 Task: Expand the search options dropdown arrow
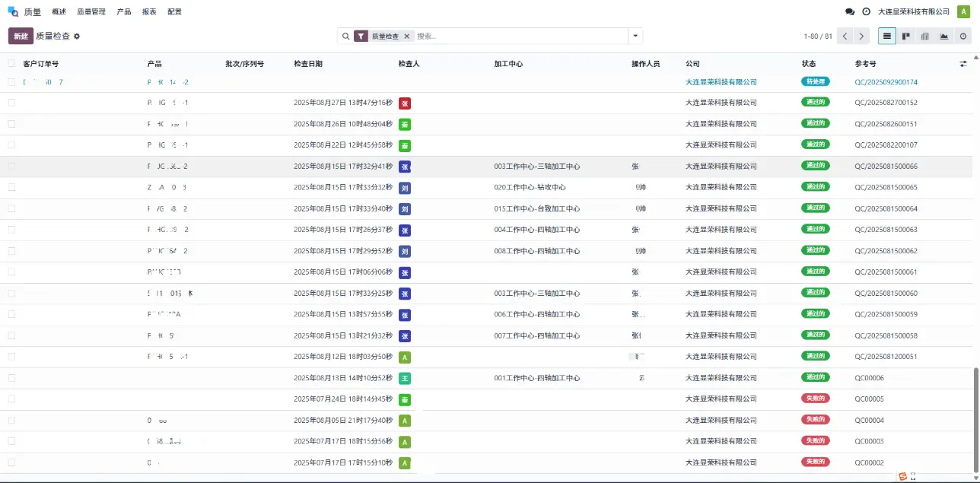coord(635,36)
